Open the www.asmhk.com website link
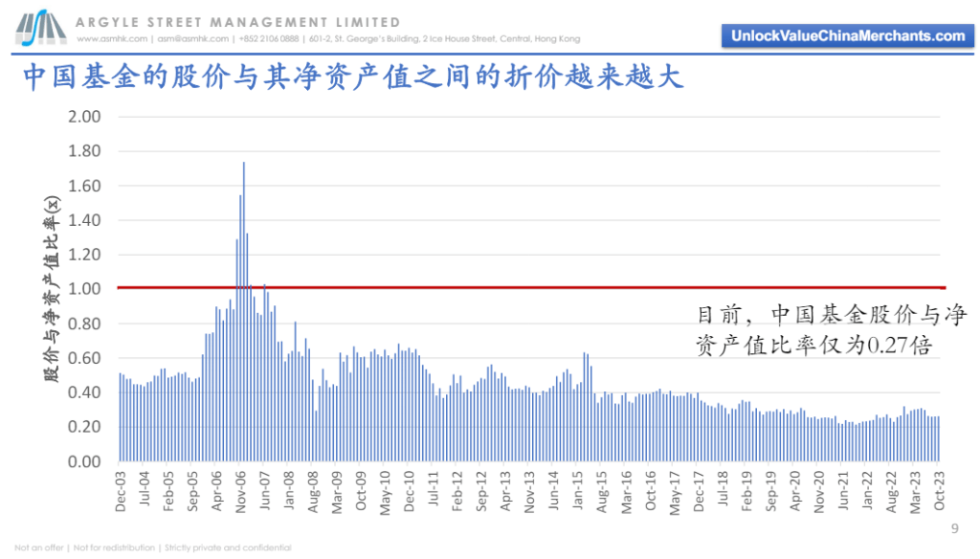980x559 pixels. coord(112,39)
